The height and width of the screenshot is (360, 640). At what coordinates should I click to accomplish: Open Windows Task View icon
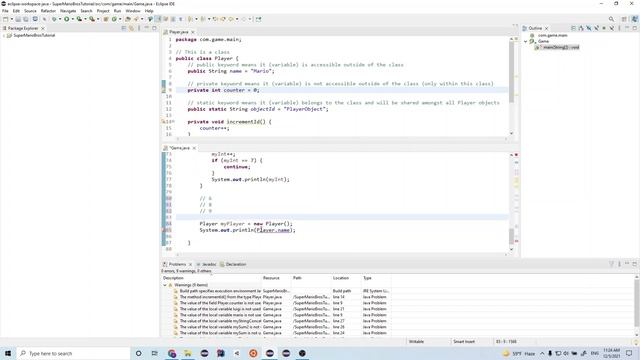pos(155,353)
